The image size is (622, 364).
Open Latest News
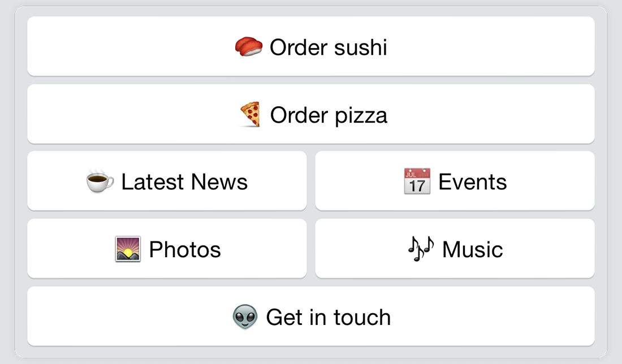(x=167, y=181)
